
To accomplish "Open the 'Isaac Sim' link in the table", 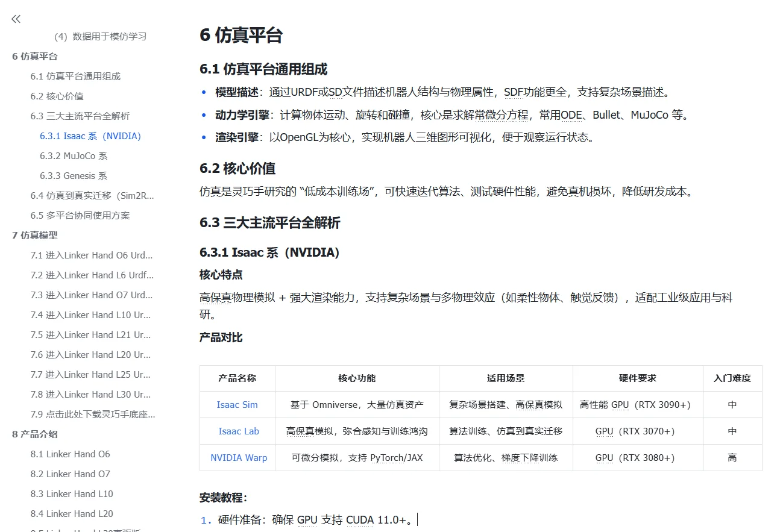I will coord(237,405).
